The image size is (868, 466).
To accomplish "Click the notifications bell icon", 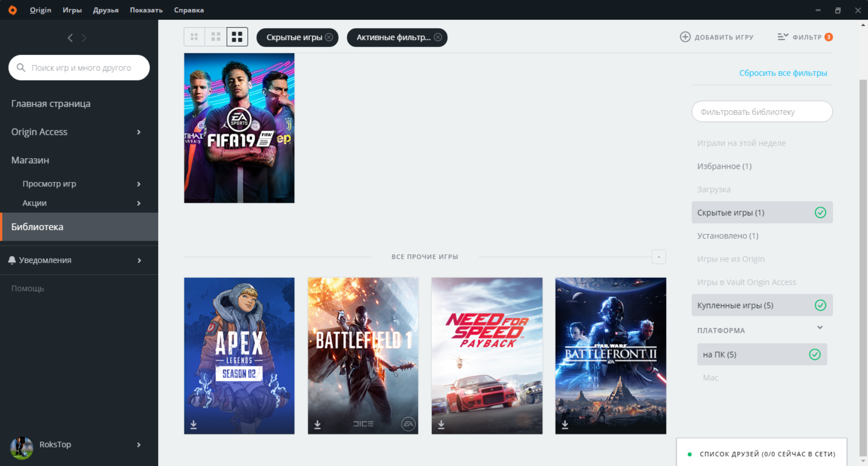I will 12,260.
